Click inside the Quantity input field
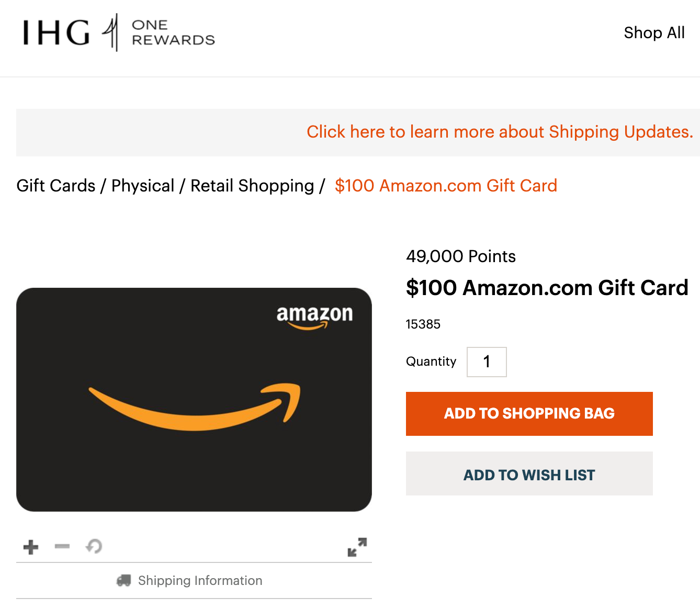The width and height of the screenshot is (700, 609). 487,362
